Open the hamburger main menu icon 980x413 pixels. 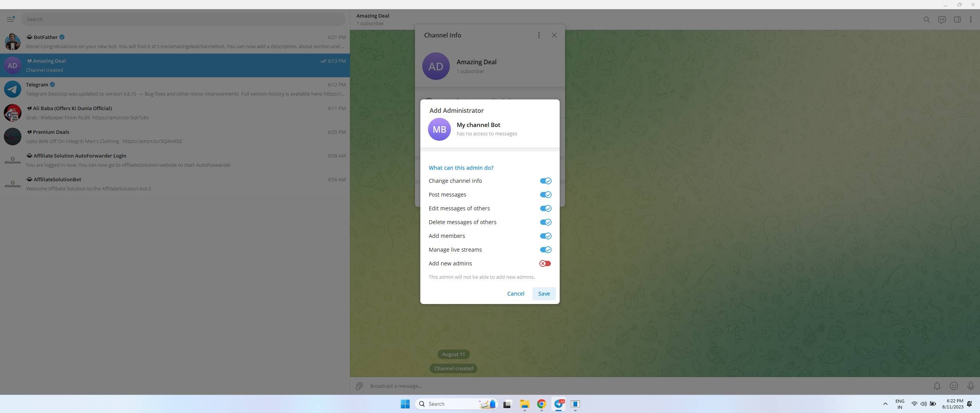click(10, 19)
